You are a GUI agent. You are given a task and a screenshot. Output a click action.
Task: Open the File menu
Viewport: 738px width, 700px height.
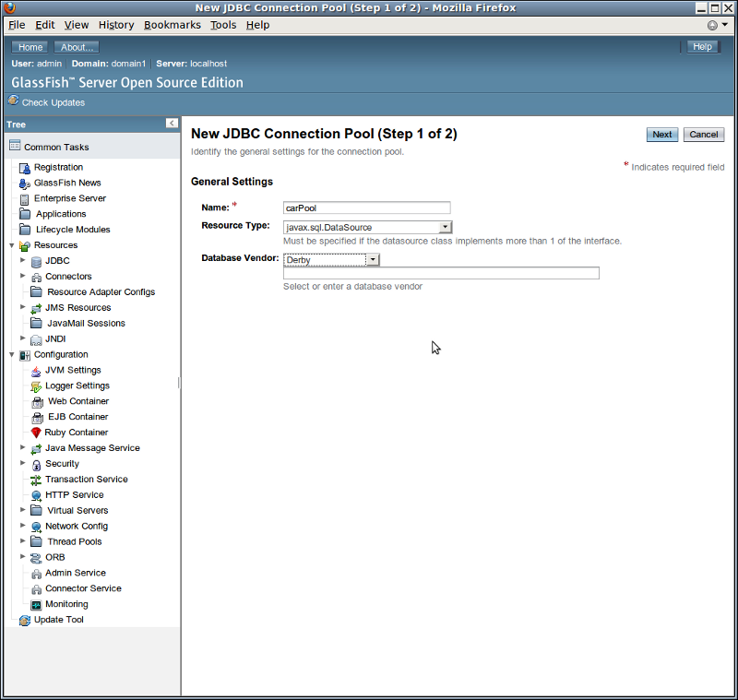point(17,25)
